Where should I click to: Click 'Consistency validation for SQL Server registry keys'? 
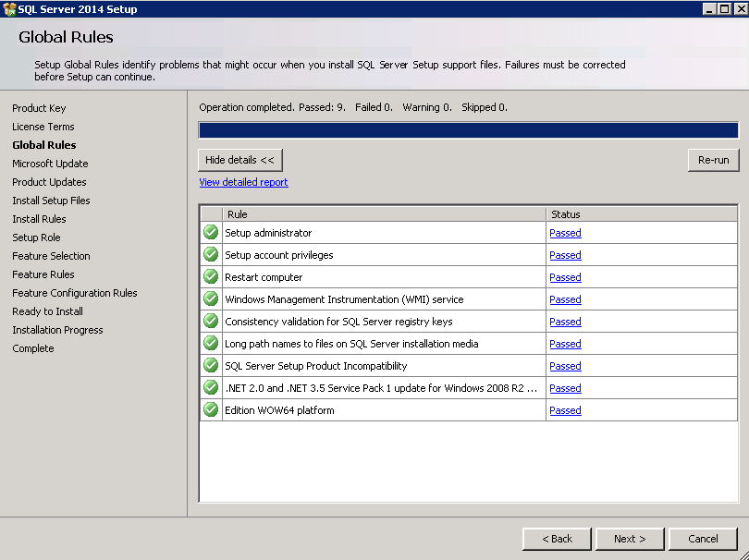(338, 322)
